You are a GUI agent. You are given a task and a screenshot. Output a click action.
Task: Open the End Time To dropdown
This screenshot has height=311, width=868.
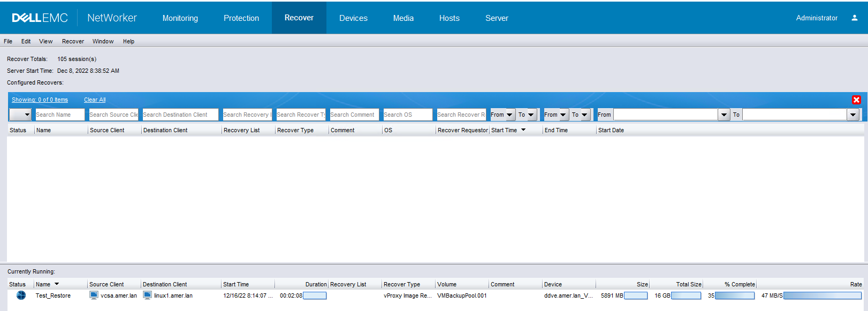click(x=584, y=115)
